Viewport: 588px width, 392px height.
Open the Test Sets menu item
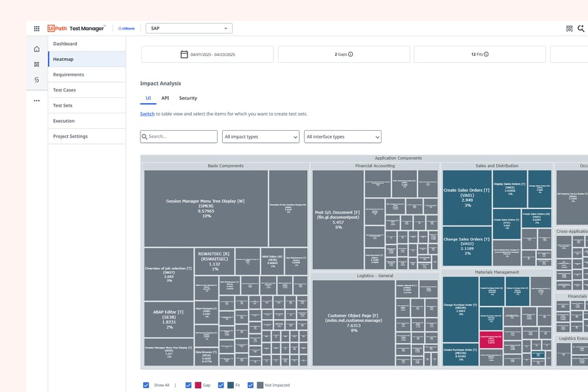point(87,105)
